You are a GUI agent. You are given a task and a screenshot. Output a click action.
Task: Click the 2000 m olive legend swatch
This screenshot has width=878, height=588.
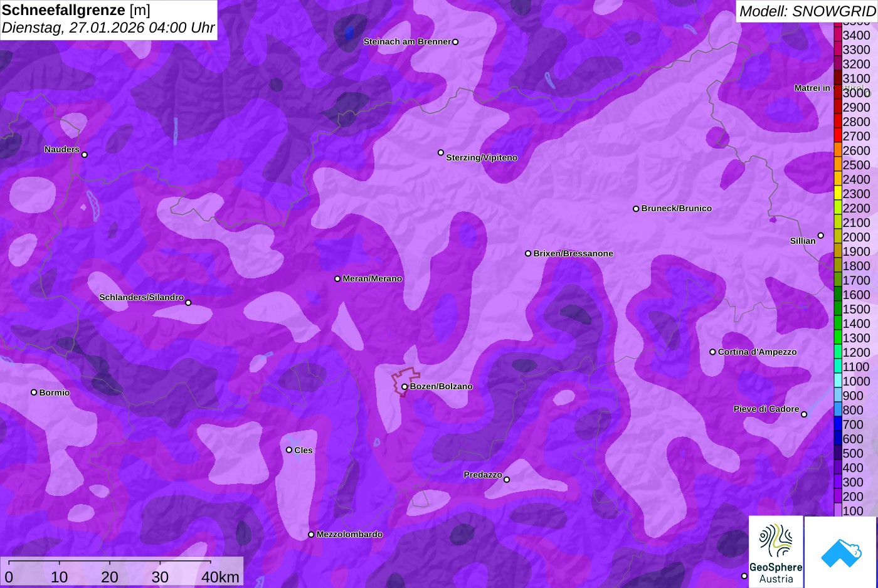tap(837, 236)
